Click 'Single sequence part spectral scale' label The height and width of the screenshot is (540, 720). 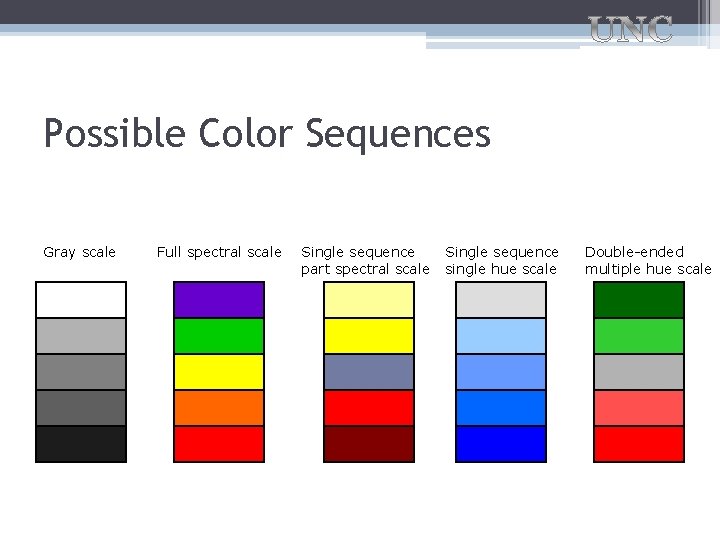pyautogui.click(x=365, y=260)
